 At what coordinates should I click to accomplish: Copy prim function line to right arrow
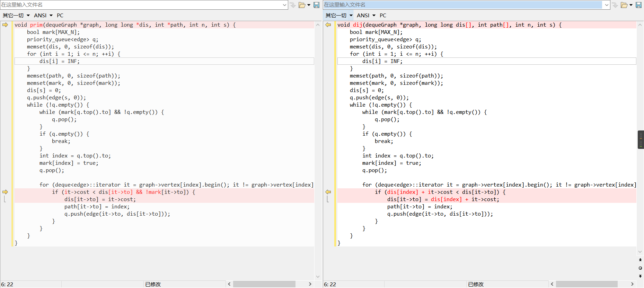click(x=5, y=25)
